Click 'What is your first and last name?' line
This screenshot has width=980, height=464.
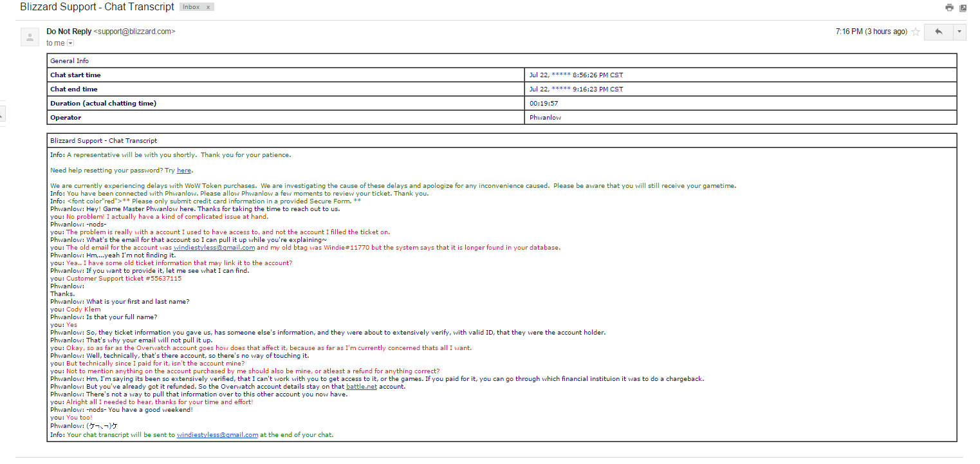(x=120, y=302)
